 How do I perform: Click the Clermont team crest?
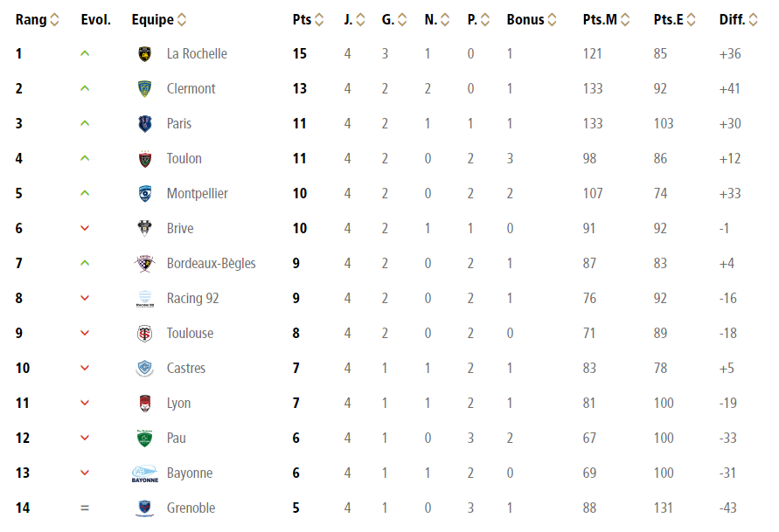(x=145, y=89)
